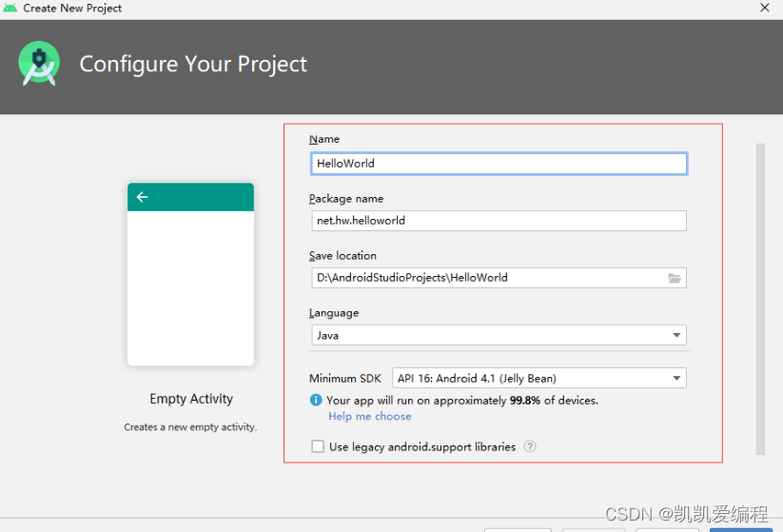Image resolution: width=783 pixels, height=532 pixels.
Task: Click the Configure Your Project heading
Action: pyautogui.click(x=193, y=64)
